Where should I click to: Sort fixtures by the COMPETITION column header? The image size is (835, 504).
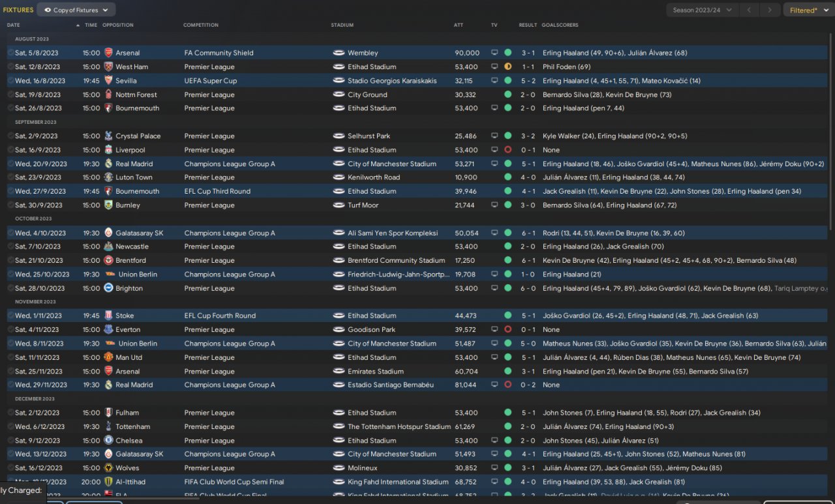point(201,25)
